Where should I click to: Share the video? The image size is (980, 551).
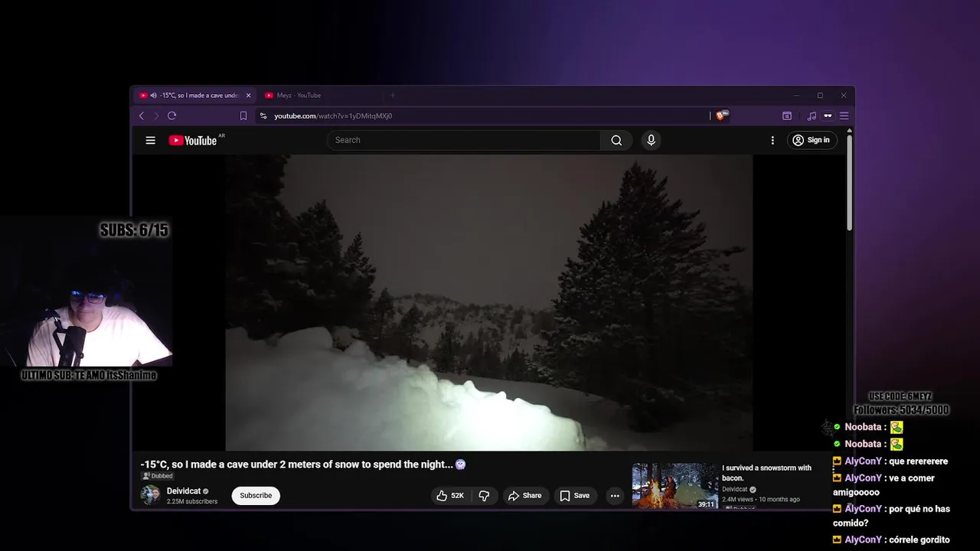pyautogui.click(x=525, y=496)
